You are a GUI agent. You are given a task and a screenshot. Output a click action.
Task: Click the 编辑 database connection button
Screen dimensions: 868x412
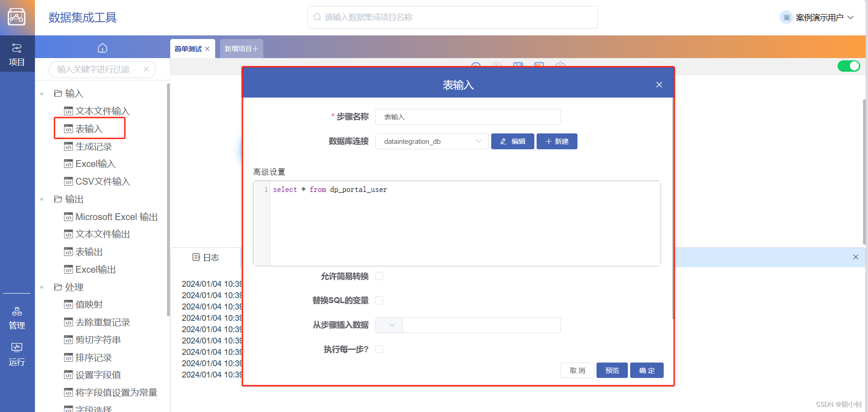click(513, 141)
